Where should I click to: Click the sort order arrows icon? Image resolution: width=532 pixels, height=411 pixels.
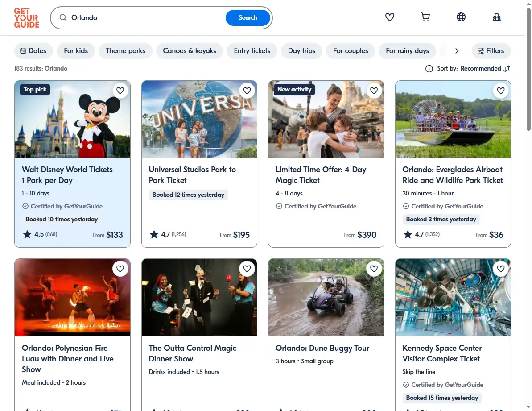[507, 69]
